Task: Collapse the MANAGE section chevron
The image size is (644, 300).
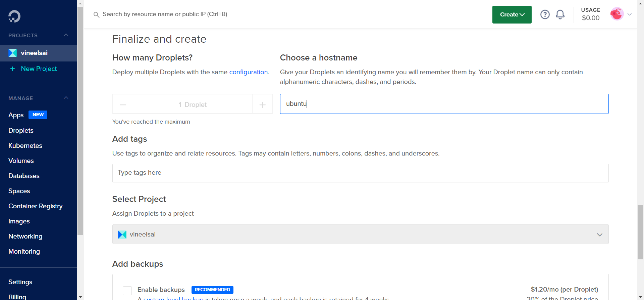Action: pyautogui.click(x=66, y=98)
